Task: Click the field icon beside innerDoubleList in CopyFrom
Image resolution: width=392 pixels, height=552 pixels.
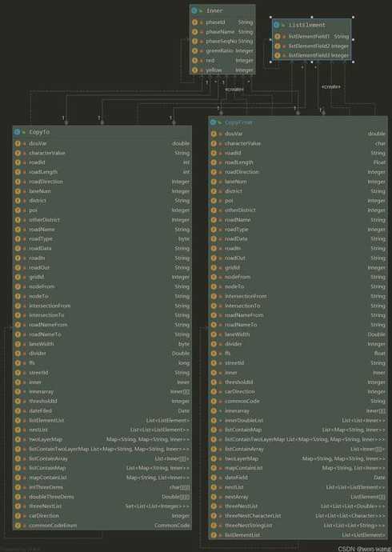Action: tap(214, 420)
